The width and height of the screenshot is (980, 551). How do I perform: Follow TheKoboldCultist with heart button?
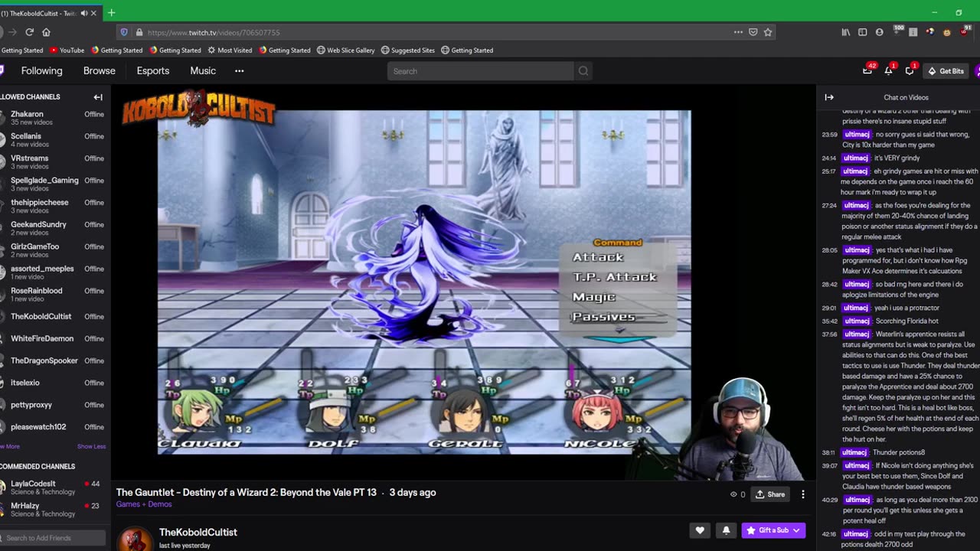point(700,530)
